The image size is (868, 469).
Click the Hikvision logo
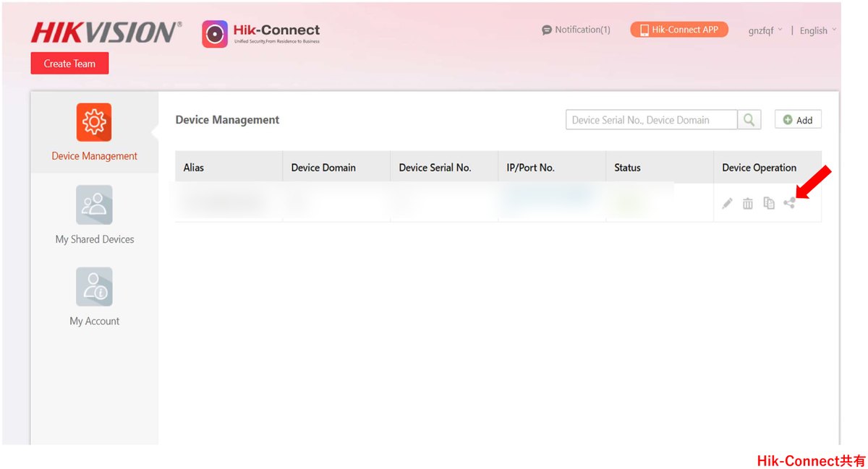click(106, 33)
